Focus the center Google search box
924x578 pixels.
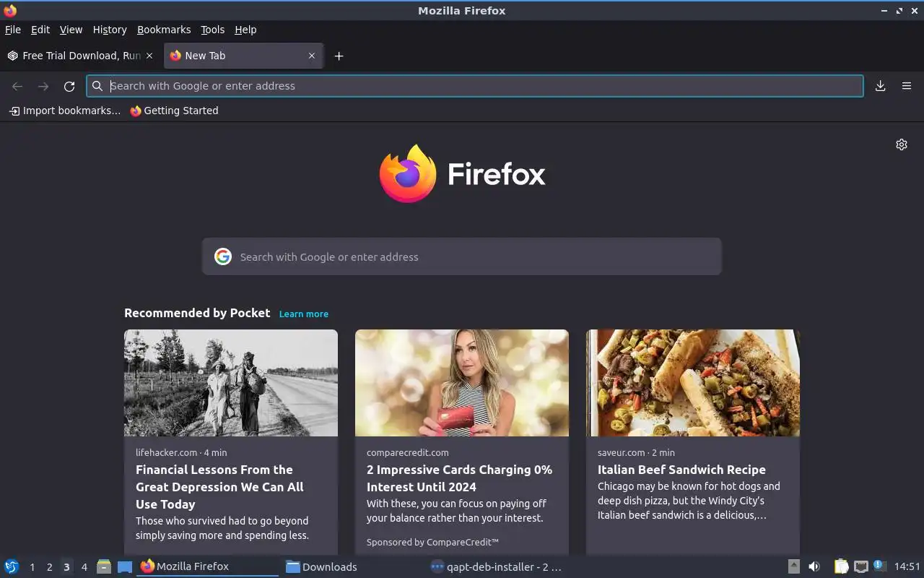pyautogui.click(x=462, y=256)
